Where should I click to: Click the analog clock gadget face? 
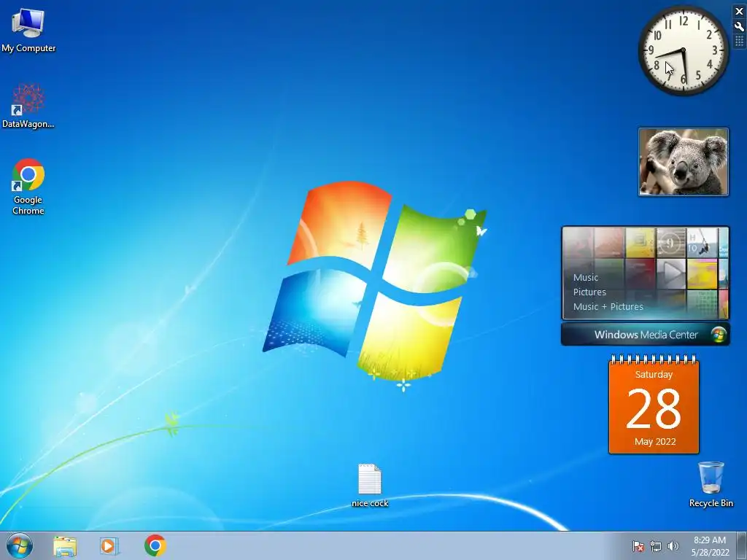684,50
